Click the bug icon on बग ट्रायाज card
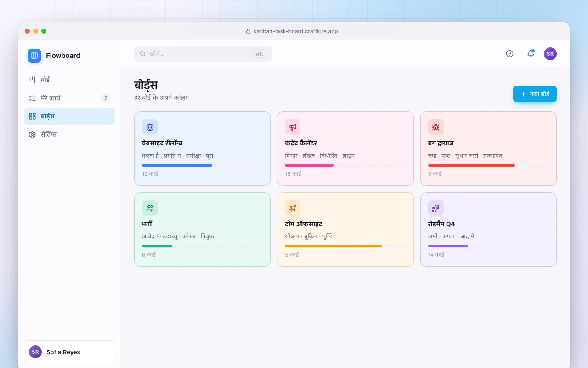Screen dimensions: 588x368 click(x=436, y=127)
